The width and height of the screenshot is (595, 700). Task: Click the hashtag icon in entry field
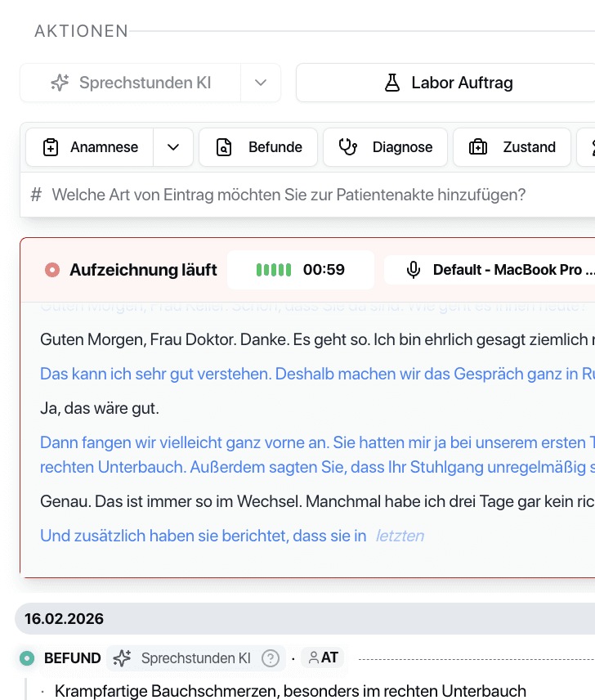pos(36,195)
